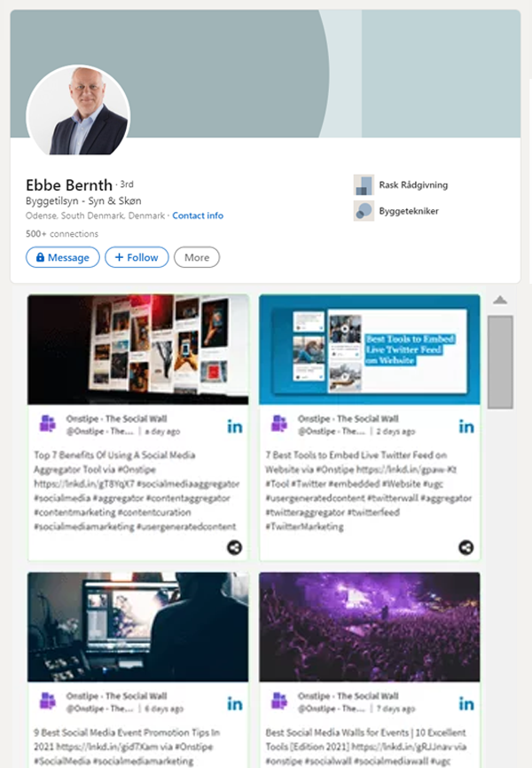
Task: Click Onstipe logo on the 2 days ago post
Action: [x=279, y=423]
